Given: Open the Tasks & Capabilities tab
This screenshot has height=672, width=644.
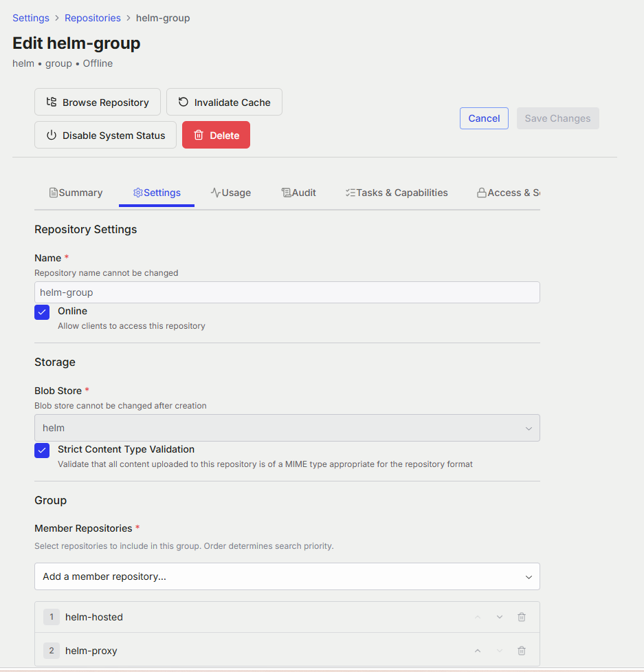Looking at the screenshot, I should [x=397, y=193].
